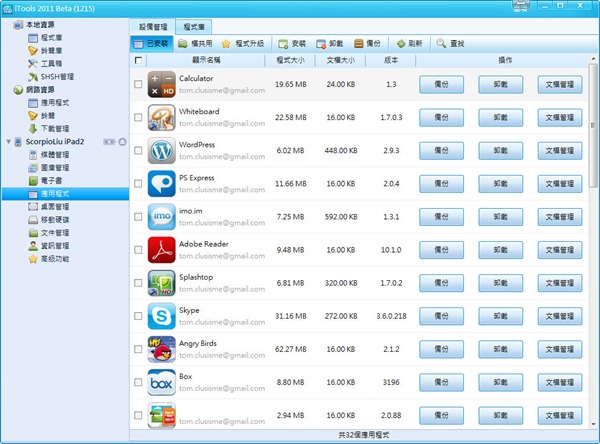Switch to the 設備管理 tab
Image resolution: width=600 pixels, height=444 pixels.
click(x=153, y=27)
